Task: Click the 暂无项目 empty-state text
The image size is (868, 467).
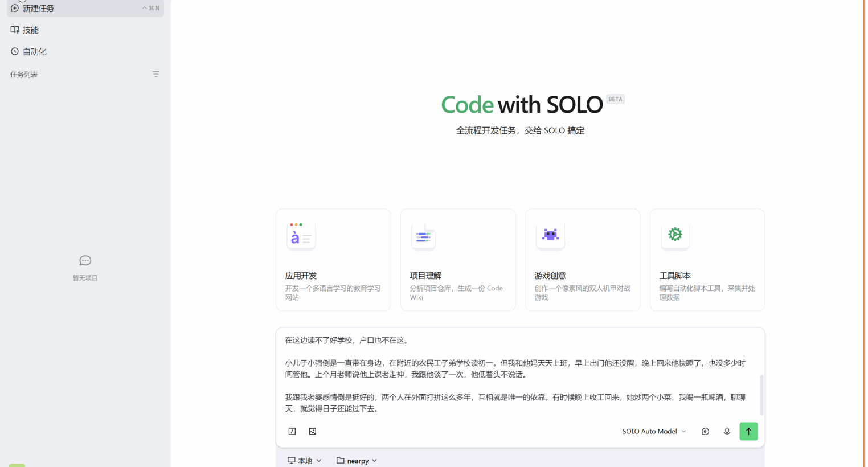Action: tap(85, 278)
